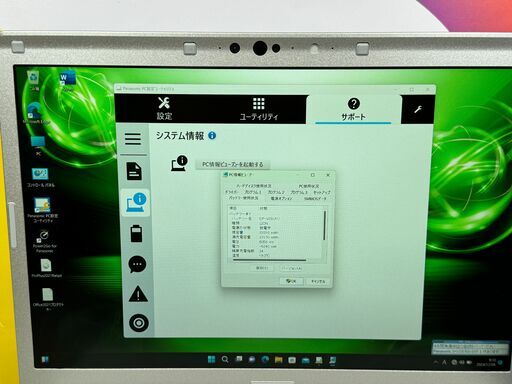Click the chat bubble sidebar icon
Viewport: 512px width, 384px height.
click(137, 264)
